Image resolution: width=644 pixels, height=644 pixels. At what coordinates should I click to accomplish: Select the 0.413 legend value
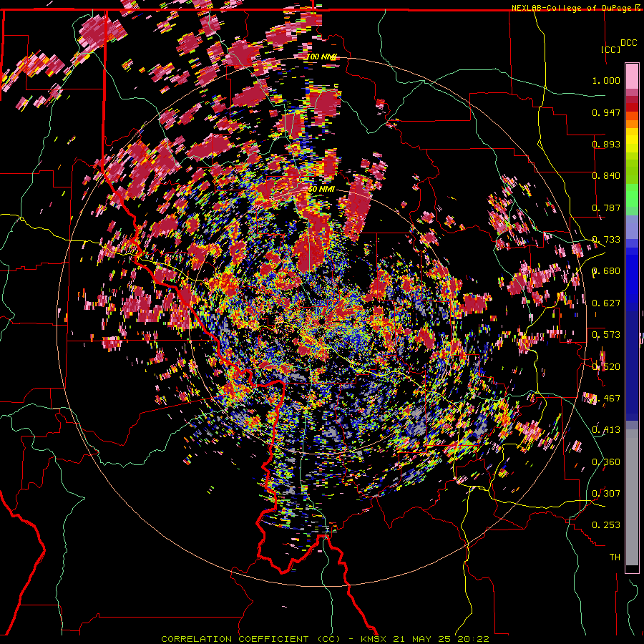point(606,430)
